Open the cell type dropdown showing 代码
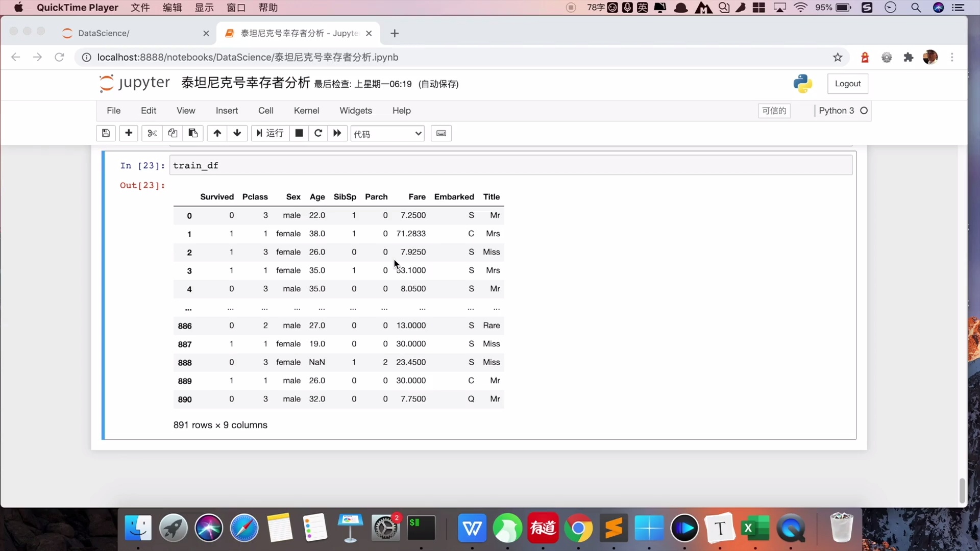Screen dimensions: 980x551 (387, 133)
